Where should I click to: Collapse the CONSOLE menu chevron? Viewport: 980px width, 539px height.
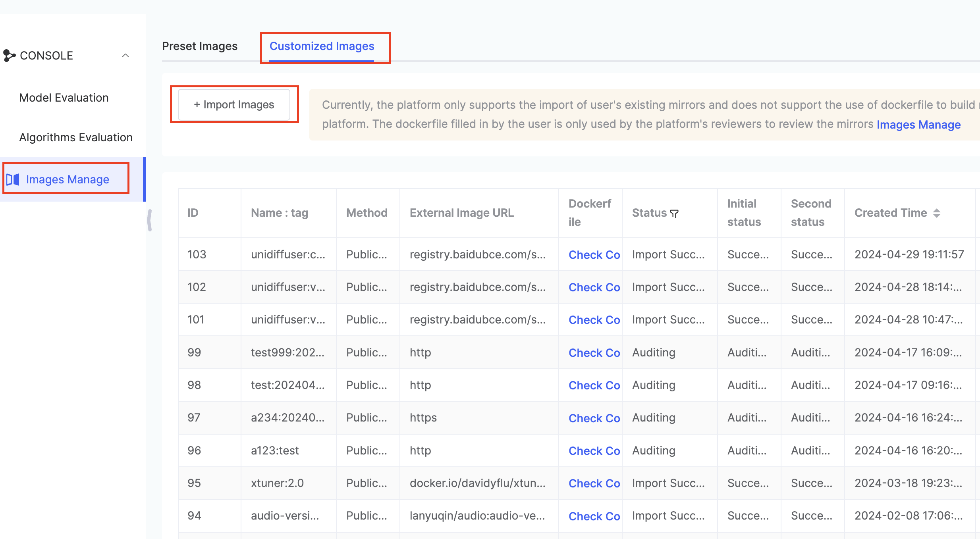click(x=125, y=56)
